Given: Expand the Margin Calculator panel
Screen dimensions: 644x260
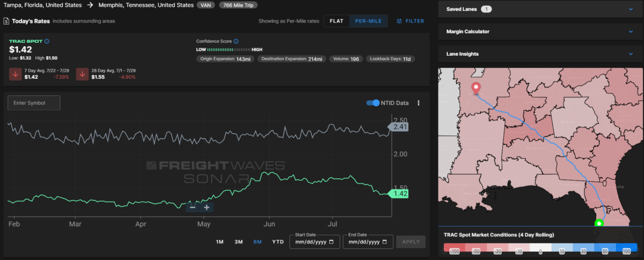Looking at the screenshot, I should tap(539, 32).
